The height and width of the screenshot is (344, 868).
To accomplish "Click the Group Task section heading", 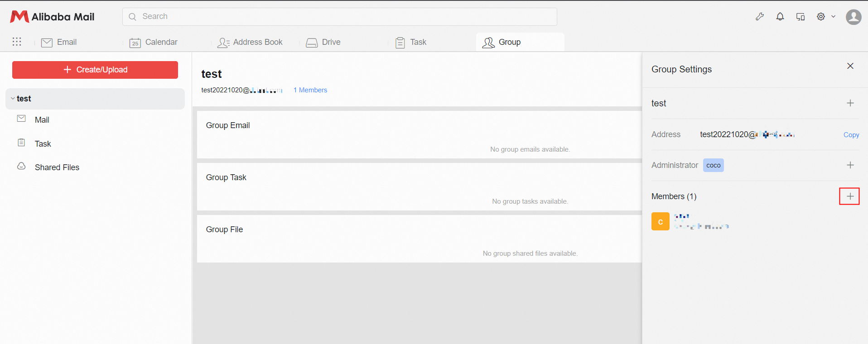I will click(226, 177).
